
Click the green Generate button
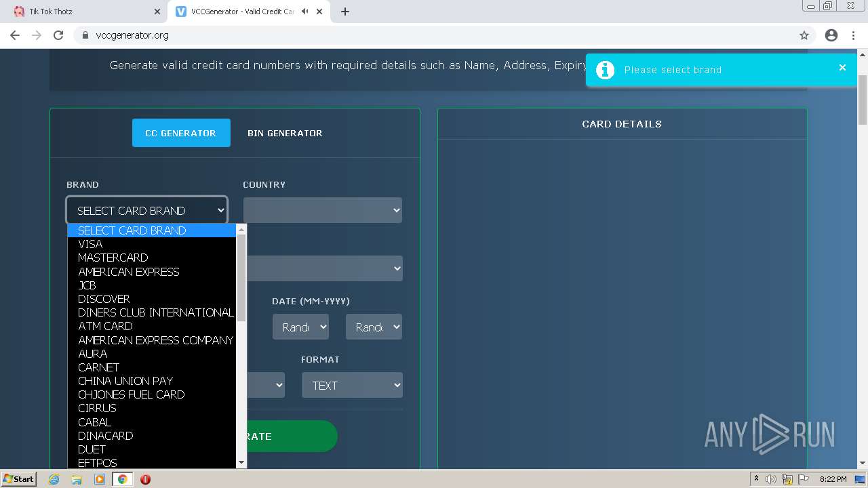click(292, 436)
